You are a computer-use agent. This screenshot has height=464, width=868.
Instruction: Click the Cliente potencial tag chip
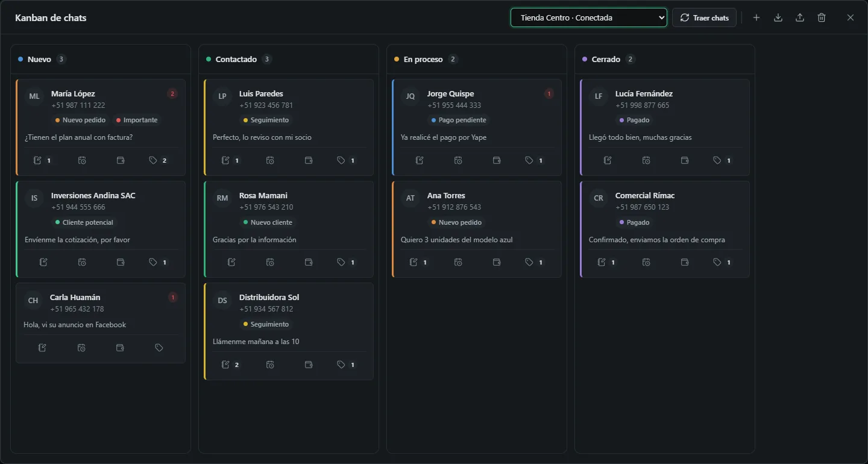tap(84, 222)
